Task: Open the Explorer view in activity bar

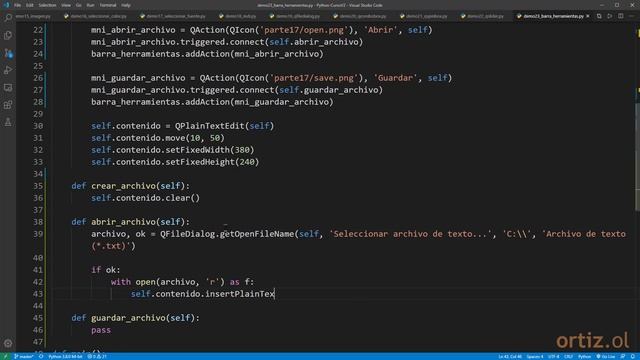Action: pos(8,36)
